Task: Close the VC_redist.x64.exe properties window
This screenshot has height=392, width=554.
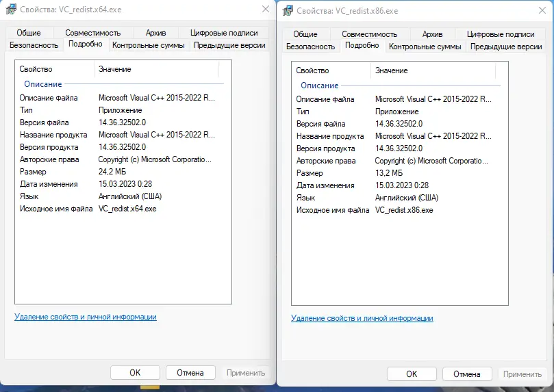Action: point(265,10)
